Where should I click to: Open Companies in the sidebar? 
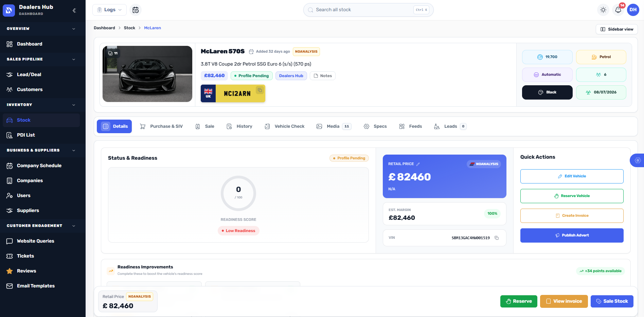(41, 180)
